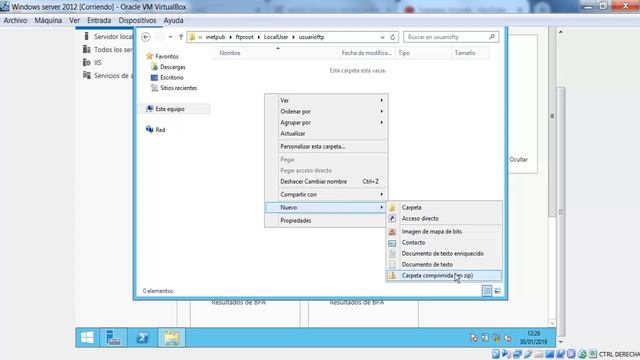This screenshot has height=360, width=640.
Task: Click the IIS icon in Server Manager
Action: 86,62
